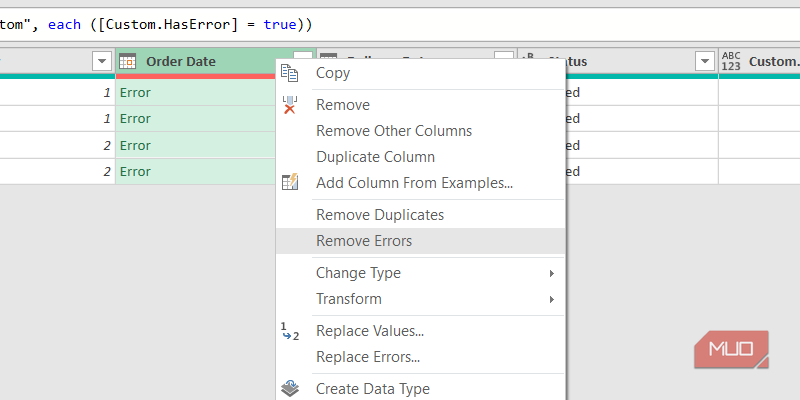This screenshot has width=800, height=400.
Task: Click the ABC123 data type icon
Action: [731, 62]
